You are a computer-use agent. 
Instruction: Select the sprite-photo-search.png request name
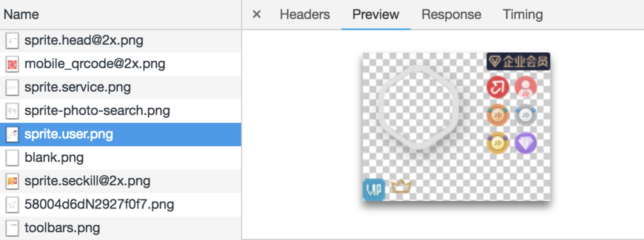[x=97, y=111]
